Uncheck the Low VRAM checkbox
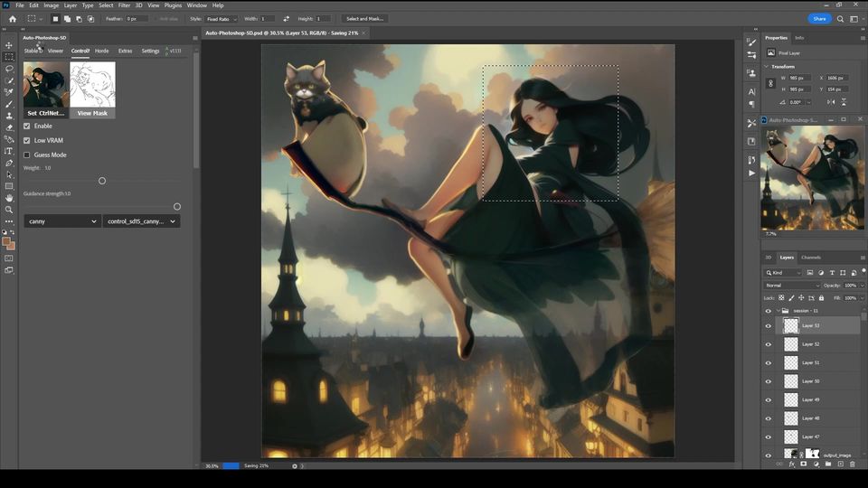The width and height of the screenshot is (868, 488). tap(26, 141)
